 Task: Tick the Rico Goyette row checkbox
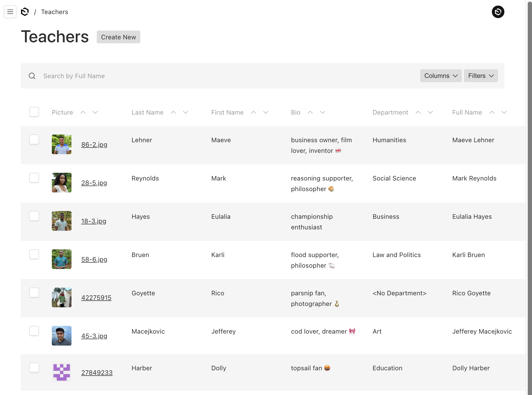[x=34, y=293]
